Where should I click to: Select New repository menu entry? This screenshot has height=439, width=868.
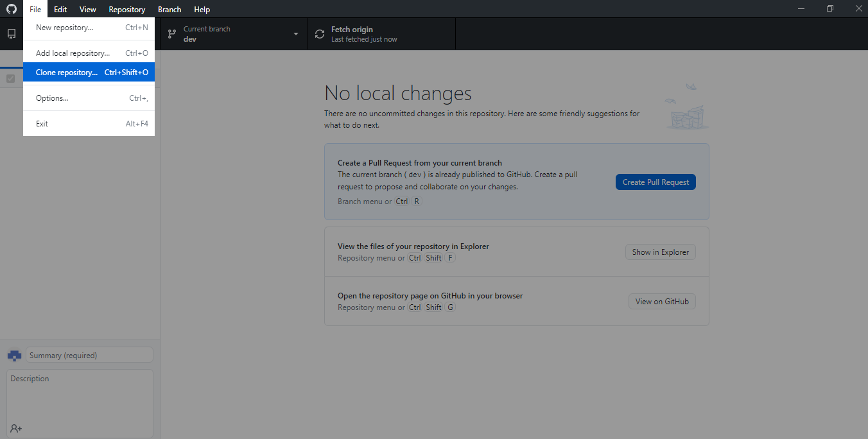point(89,28)
